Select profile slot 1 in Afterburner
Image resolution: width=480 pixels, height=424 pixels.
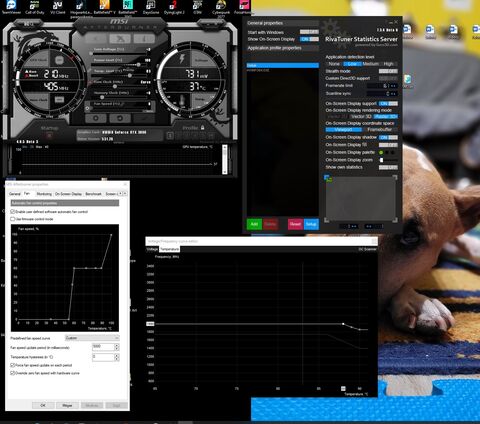point(170,136)
